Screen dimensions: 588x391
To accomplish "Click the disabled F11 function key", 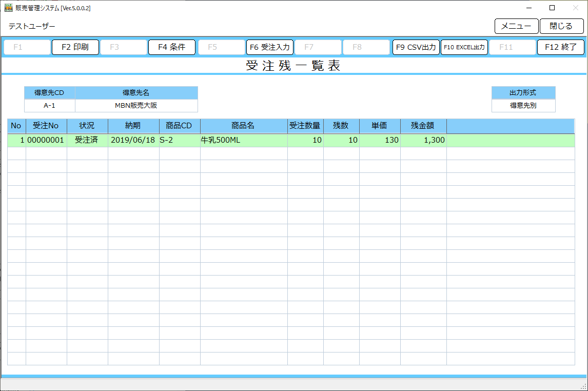I will coord(512,47).
